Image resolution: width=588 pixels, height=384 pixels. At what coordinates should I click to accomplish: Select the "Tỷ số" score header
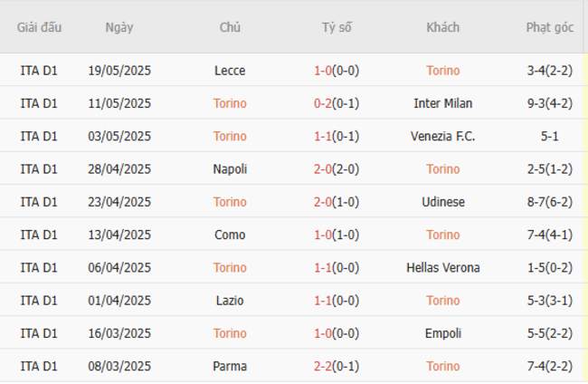pyautogui.click(x=337, y=27)
